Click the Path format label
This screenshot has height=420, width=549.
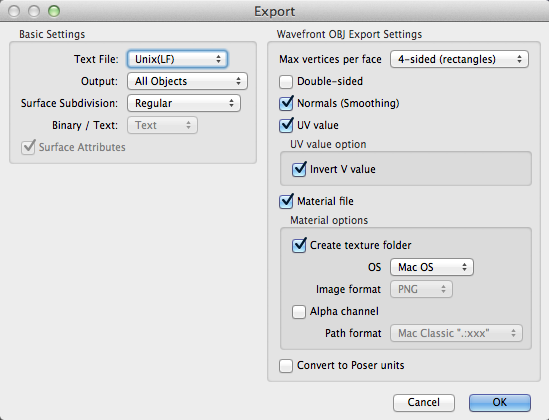353,333
